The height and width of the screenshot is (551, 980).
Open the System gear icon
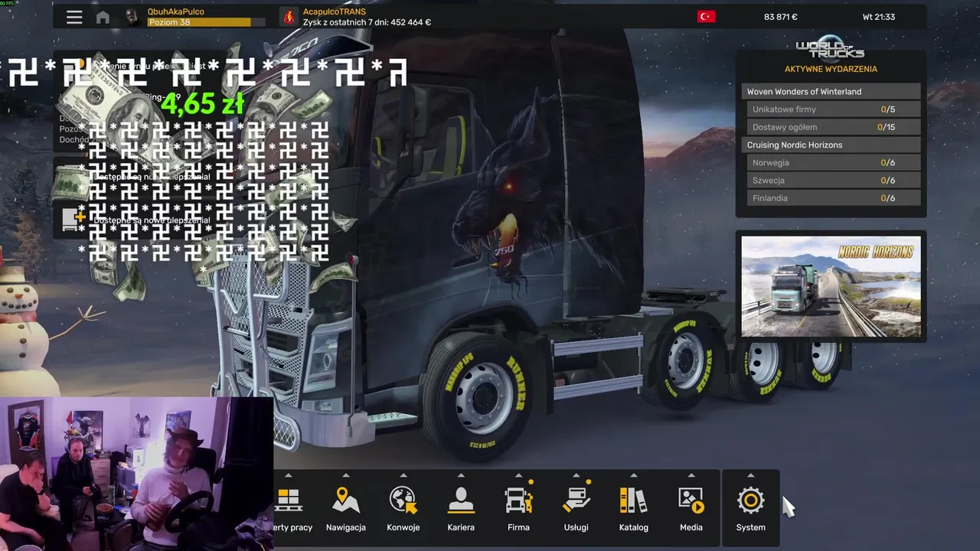[750, 501]
